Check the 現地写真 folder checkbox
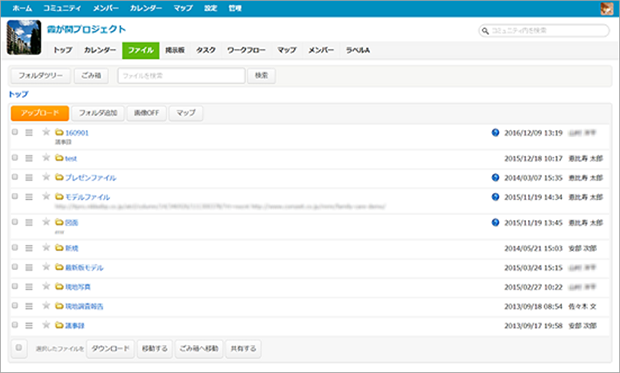 coord(15,286)
